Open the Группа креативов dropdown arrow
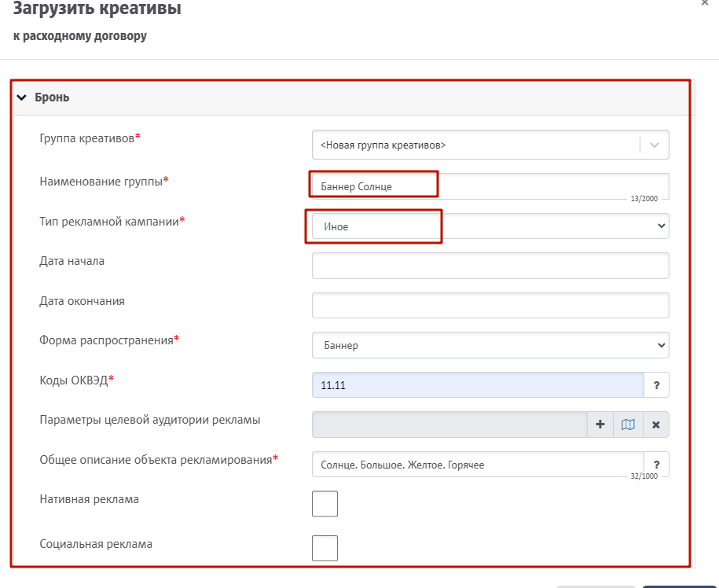This screenshot has width=719, height=588. 655,145
